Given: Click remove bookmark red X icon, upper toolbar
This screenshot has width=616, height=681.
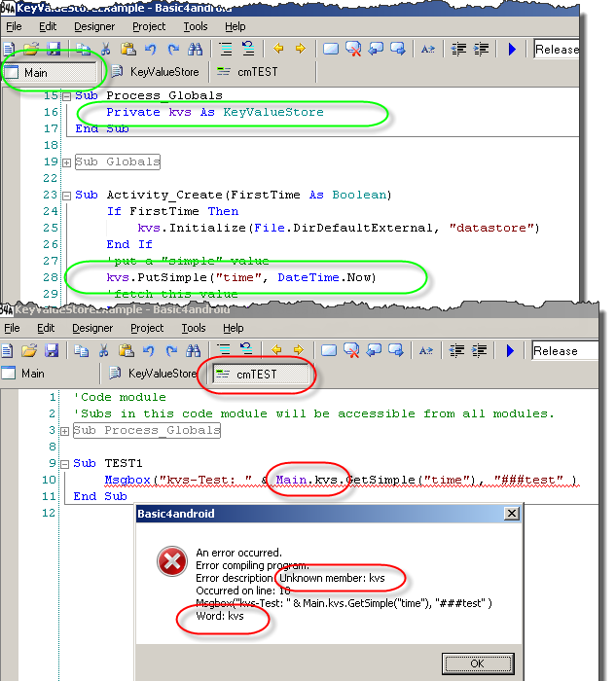Looking at the screenshot, I should tap(353, 49).
